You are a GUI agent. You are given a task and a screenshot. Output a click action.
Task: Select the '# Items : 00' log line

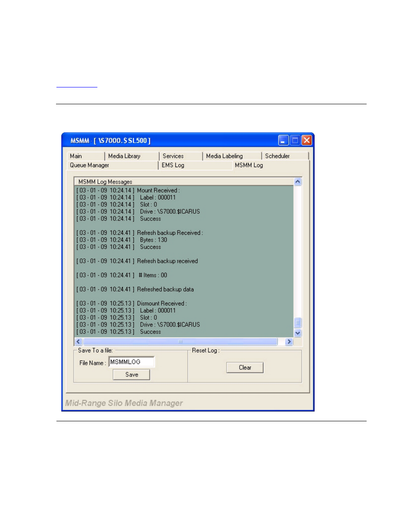pos(121,275)
